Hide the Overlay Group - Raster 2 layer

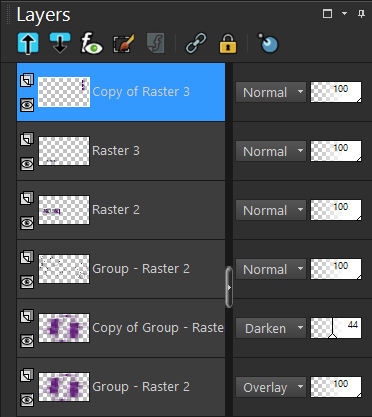(27, 400)
